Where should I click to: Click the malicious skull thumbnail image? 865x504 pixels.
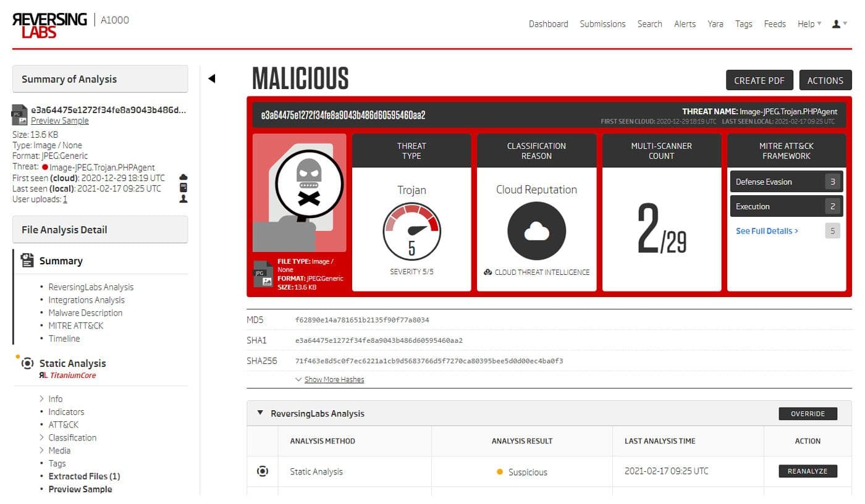[x=300, y=193]
